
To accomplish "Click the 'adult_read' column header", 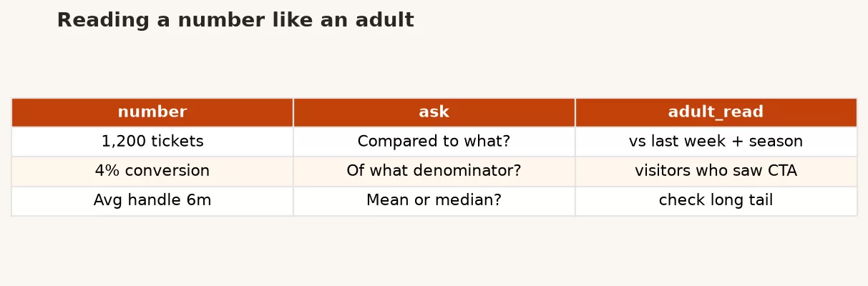I will pos(716,112).
